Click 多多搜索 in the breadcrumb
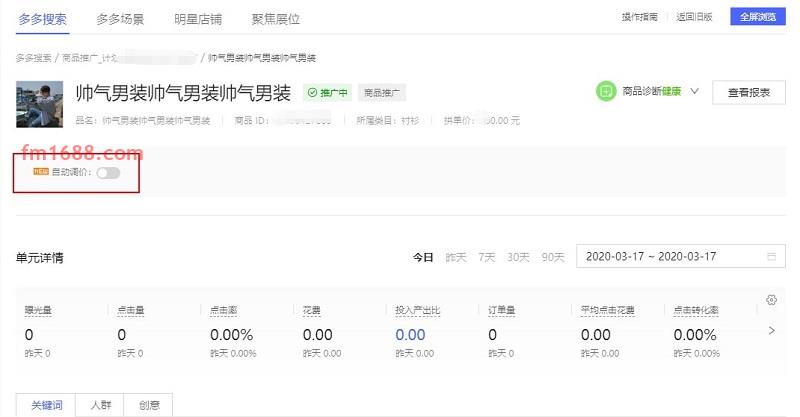The image size is (800, 417). click(x=33, y=58)
